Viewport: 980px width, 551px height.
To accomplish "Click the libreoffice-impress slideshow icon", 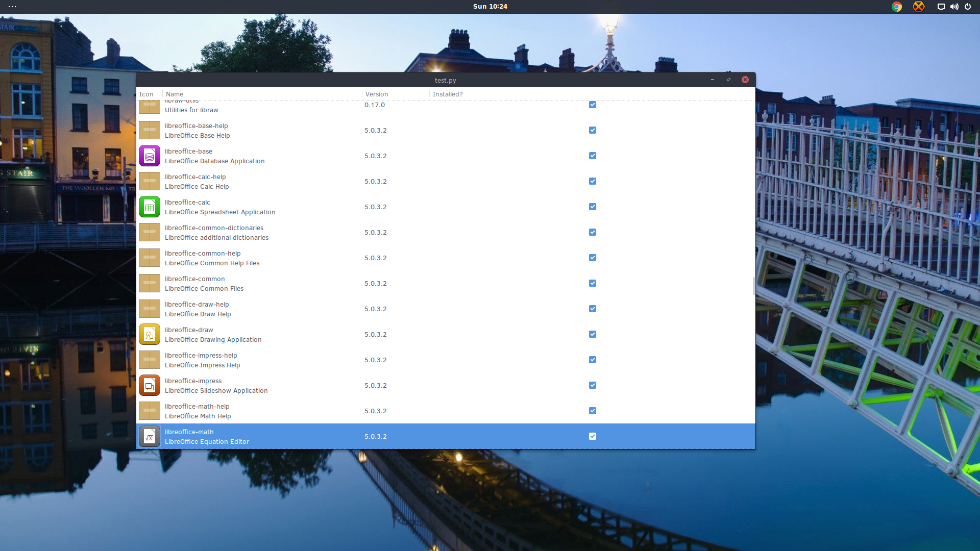I will [x=150, y=386].
